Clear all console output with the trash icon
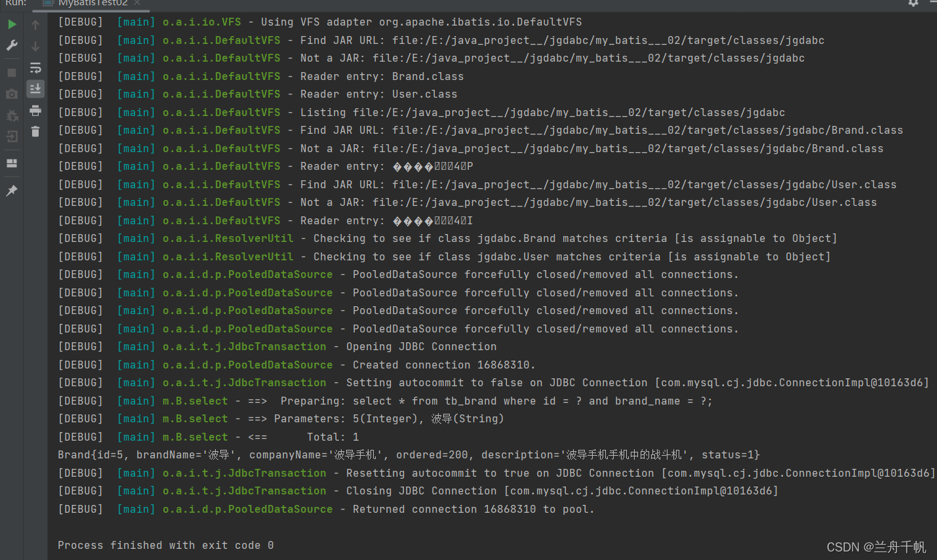 [35, 132]
